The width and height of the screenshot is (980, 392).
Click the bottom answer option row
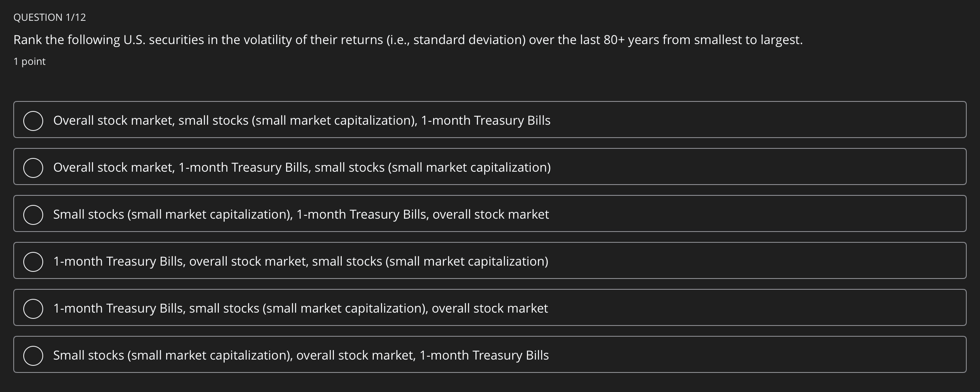coord(490,355)
